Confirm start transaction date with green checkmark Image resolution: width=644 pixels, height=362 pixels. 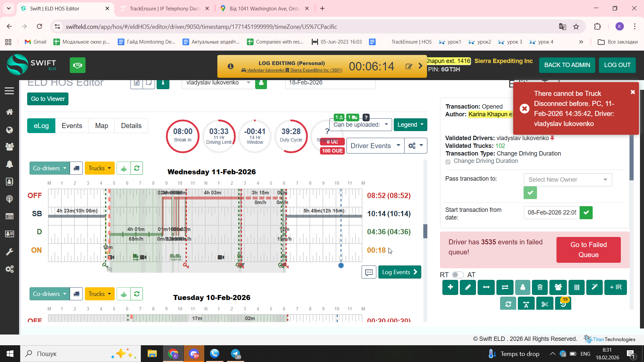coord(586,213)
